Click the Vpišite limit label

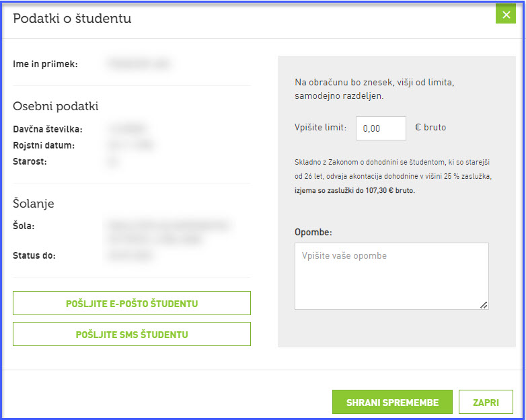[x=320, y=127]
